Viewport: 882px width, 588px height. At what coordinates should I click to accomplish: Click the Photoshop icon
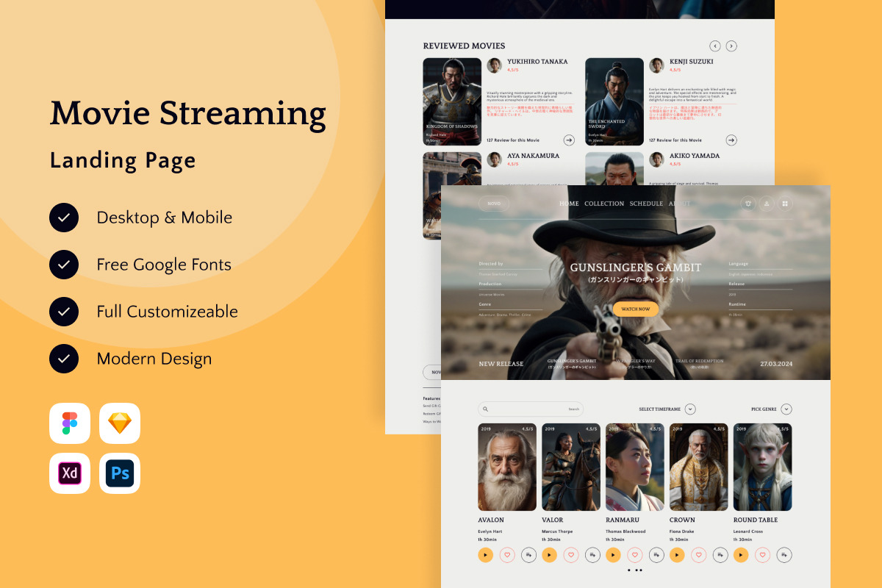[x=120, y=473]
